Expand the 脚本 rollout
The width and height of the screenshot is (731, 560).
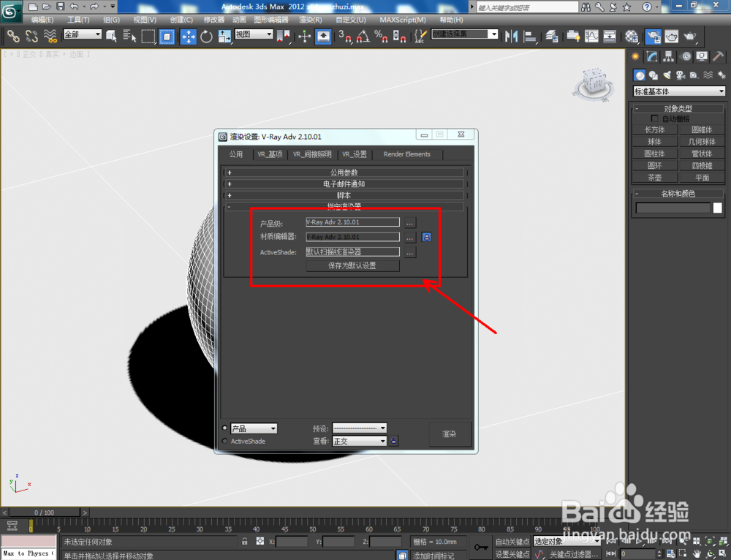coord(344,195)
